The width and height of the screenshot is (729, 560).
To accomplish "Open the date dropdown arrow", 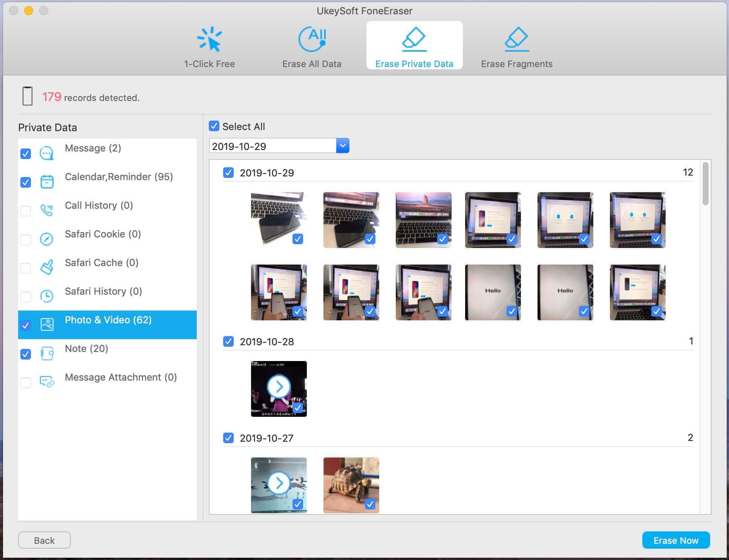I will click(x=343, y=146).
